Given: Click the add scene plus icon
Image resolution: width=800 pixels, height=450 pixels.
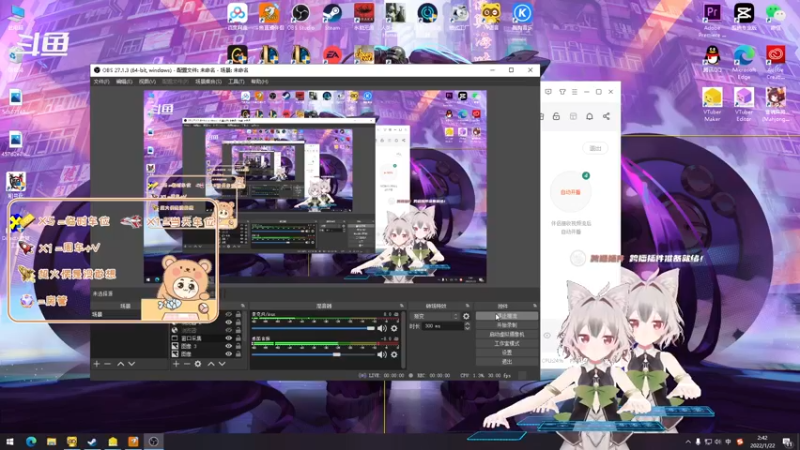Looking at the screenshot, I should [96, 364].
